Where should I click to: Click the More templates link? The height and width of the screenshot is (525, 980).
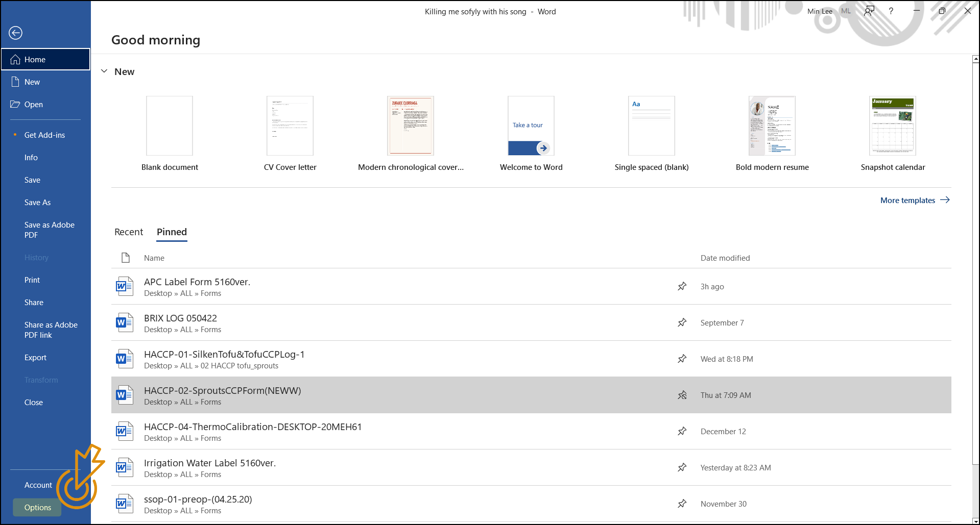(915, 200)
